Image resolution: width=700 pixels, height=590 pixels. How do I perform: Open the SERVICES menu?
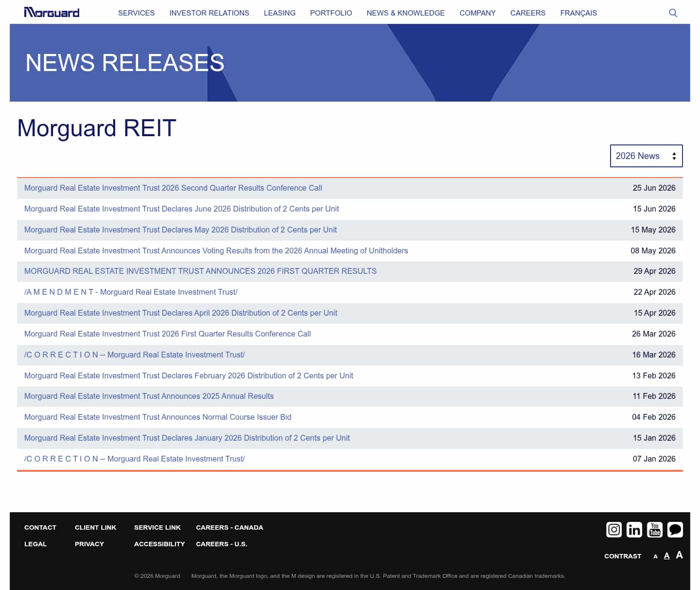click(x=136, y=13)
